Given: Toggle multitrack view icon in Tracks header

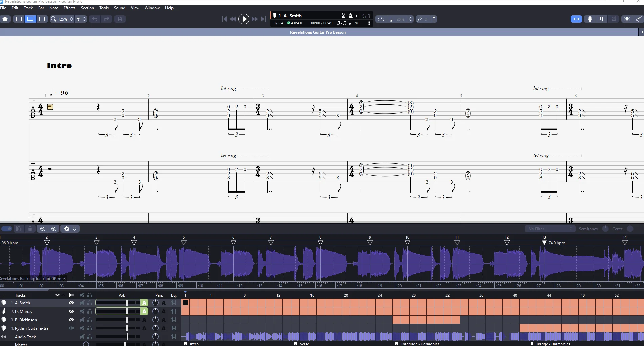Looking at the screenshot, I should tap(71, 295).
